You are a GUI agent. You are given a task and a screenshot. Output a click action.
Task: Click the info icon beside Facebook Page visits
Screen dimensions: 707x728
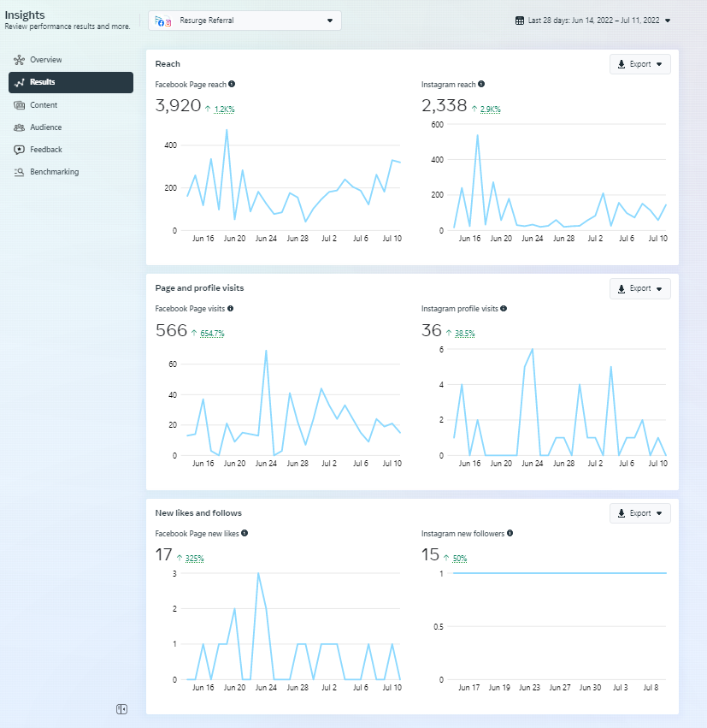[x=230, y=308]
